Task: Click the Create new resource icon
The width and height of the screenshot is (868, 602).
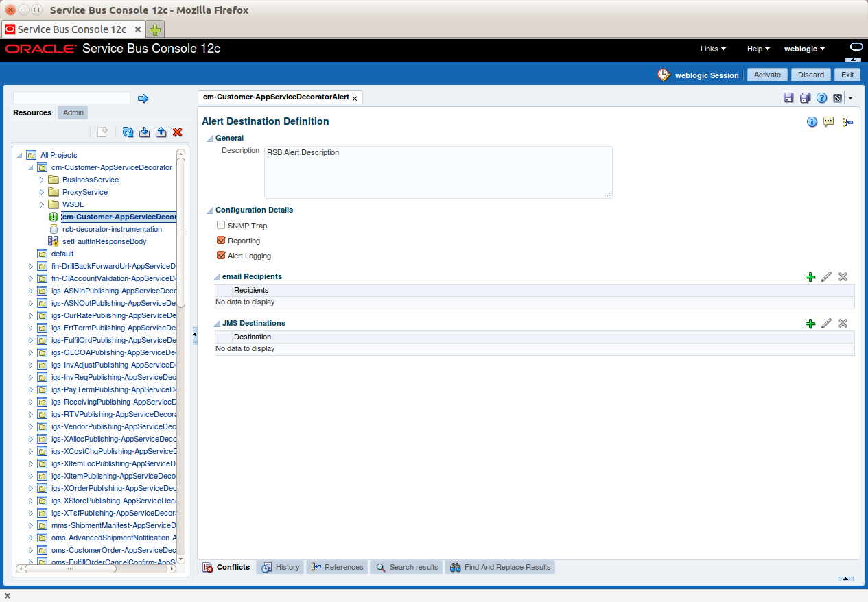Action: [102, 132]
